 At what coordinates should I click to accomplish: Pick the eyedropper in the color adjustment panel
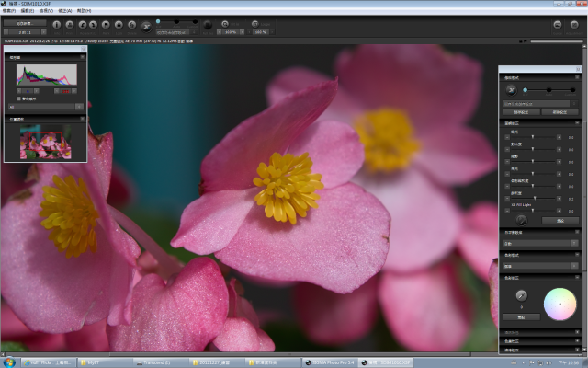click(521, 294)
